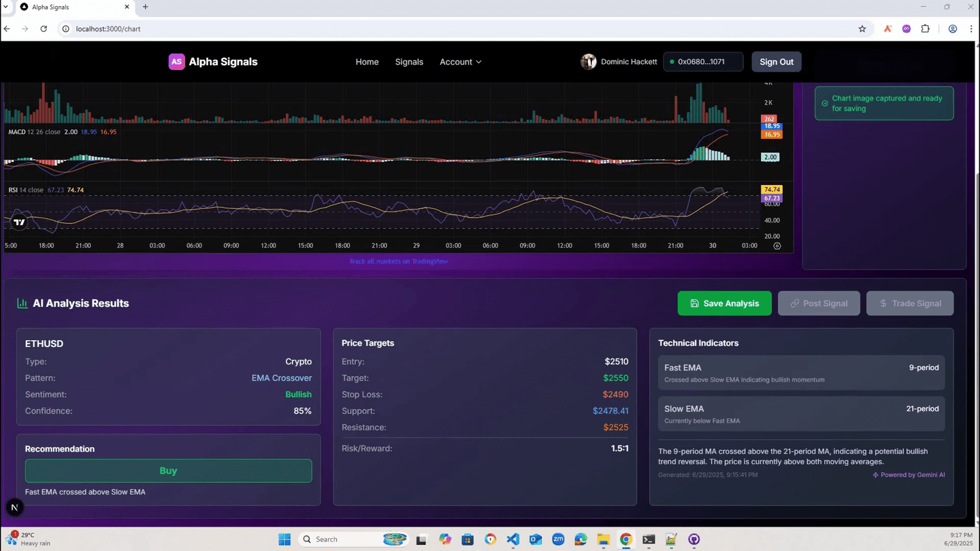The width and height of the screenshot is (980, 551).
Task: Open the Chrome profile icon
Action: click(953, 29)
